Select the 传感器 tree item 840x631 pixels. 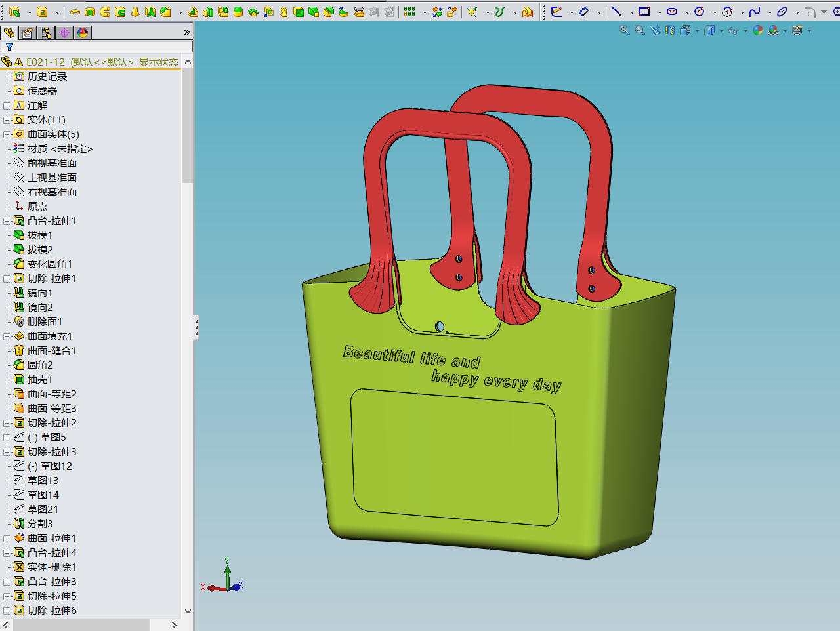click(36, 91)
